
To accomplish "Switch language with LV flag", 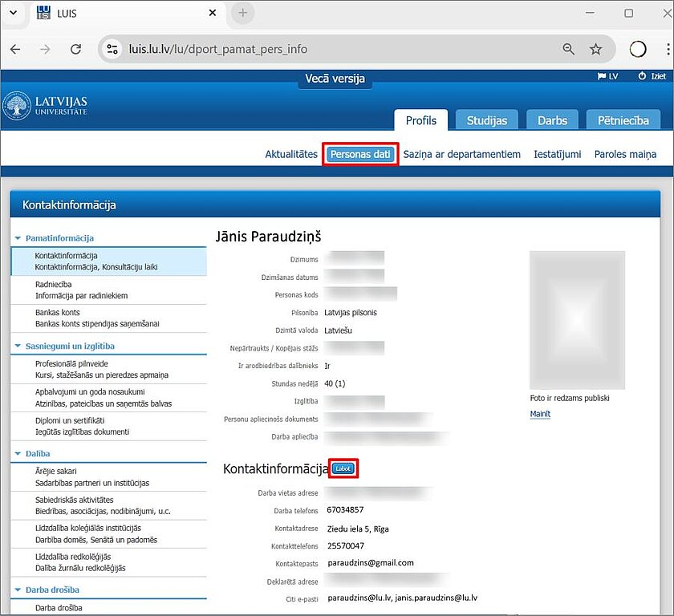I will (607, 76).
